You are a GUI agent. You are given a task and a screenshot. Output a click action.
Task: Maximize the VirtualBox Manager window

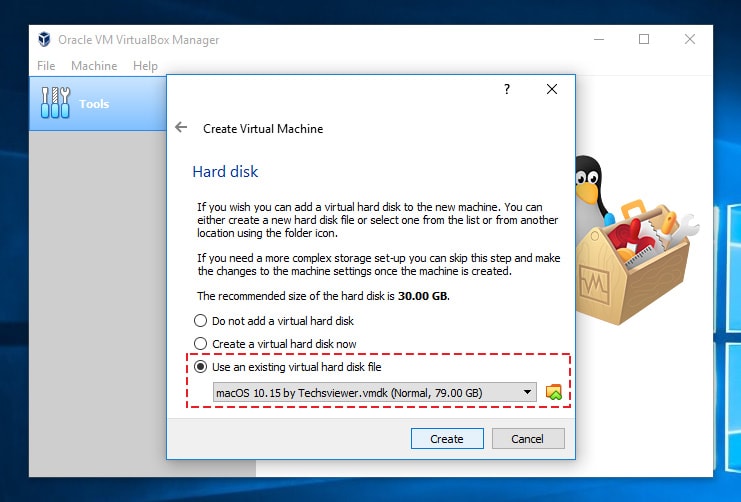644,40
